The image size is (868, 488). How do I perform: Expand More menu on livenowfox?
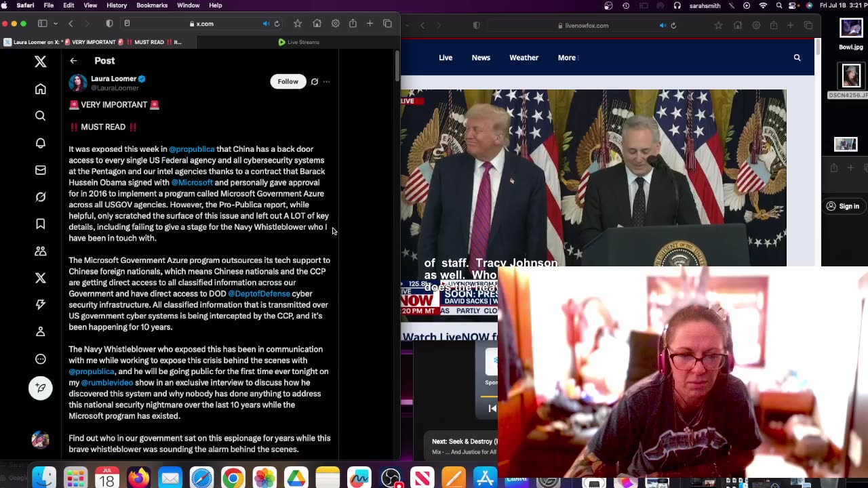pyautogui.click(x=568, y=58)
